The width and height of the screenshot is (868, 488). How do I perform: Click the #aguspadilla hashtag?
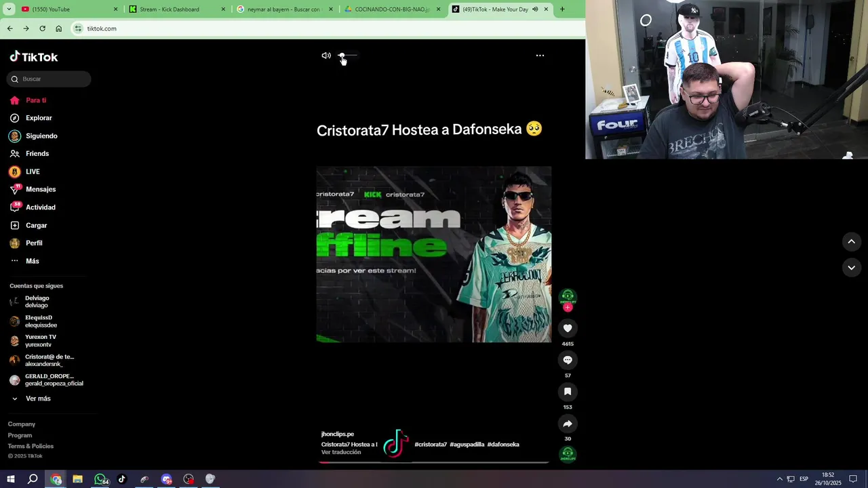[467, 445]
